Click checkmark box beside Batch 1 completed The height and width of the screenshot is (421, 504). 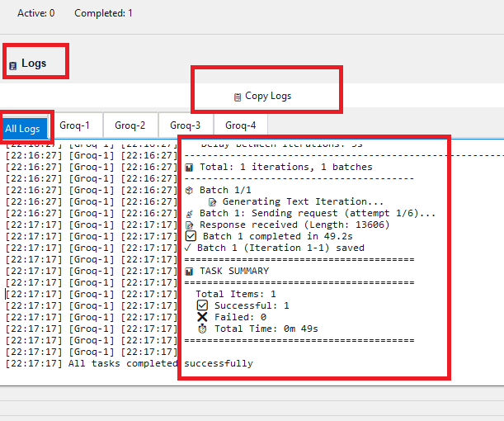191,236
